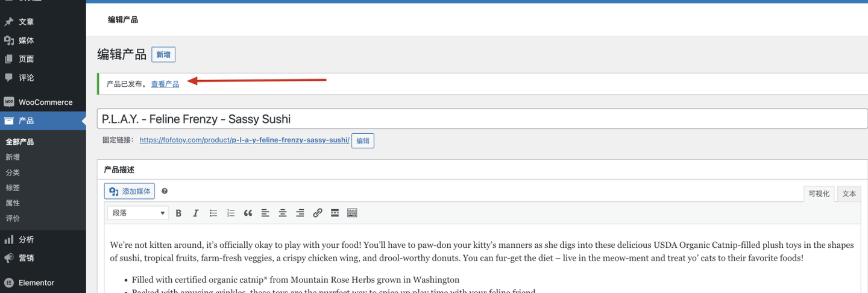Switch to the 文本 text editor tab

point(849,194)
